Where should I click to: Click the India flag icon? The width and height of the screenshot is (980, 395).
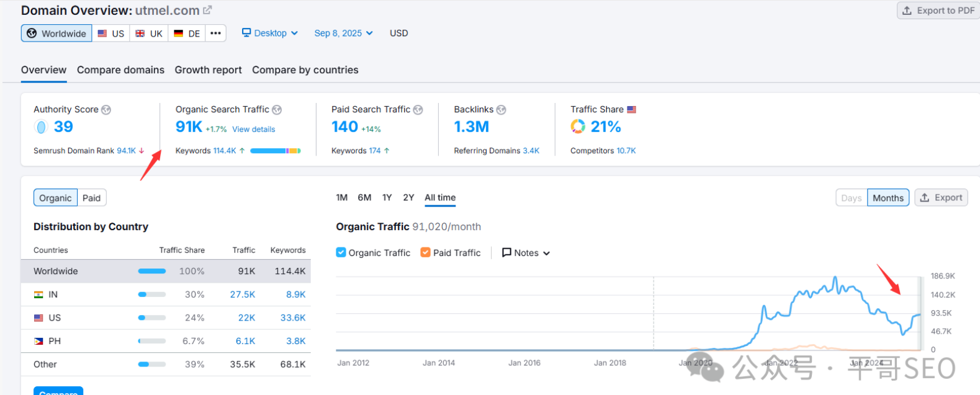pyautogui.click(x=38, y=295)
